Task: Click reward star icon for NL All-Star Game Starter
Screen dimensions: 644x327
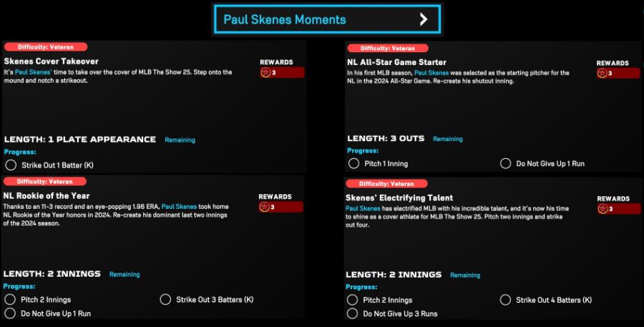Action: pos(602,74)
